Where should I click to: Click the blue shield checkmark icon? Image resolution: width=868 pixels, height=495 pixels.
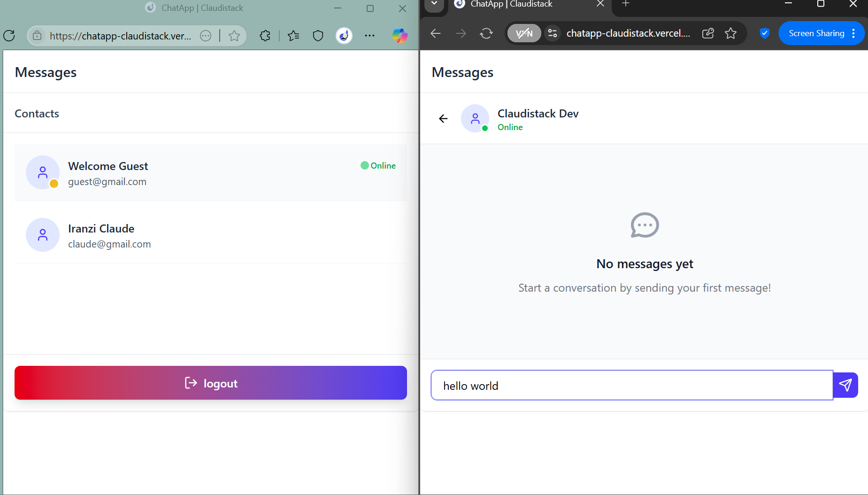[764, 33]
